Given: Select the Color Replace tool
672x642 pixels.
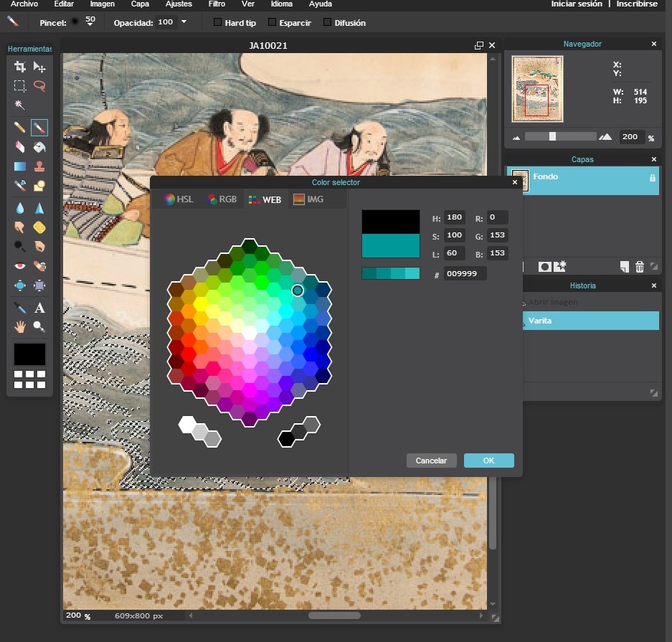Looking at the screenshot, I should click(x=19, y=185).
